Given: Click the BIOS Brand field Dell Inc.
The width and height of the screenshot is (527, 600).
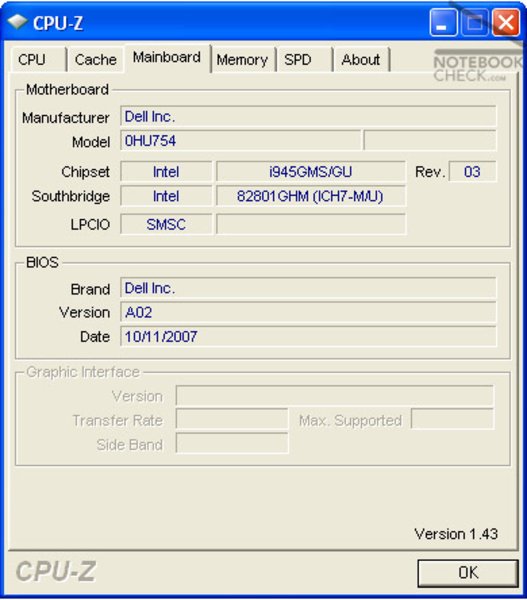Looking at the screenshot, I should coord(308,288).
